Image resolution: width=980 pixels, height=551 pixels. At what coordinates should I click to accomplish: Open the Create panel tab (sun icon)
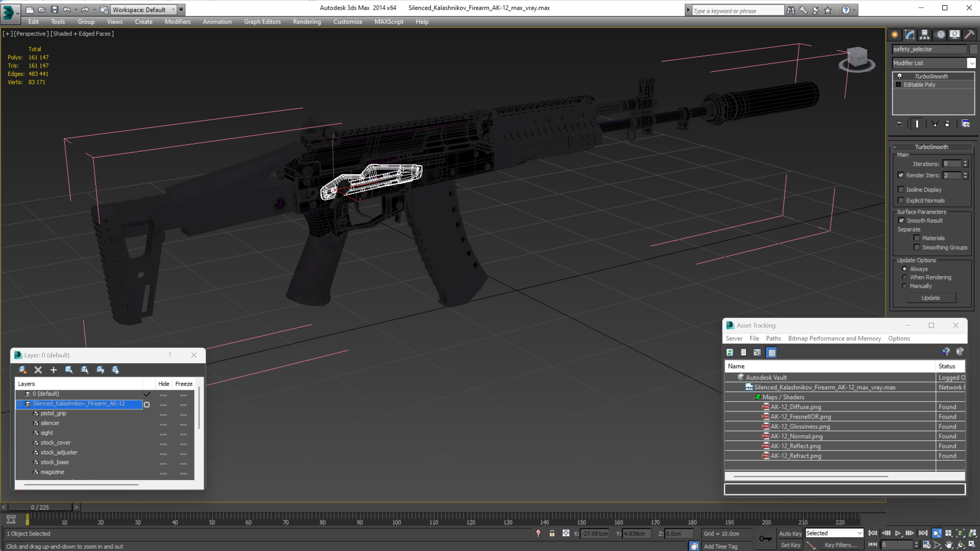(895, 35)
